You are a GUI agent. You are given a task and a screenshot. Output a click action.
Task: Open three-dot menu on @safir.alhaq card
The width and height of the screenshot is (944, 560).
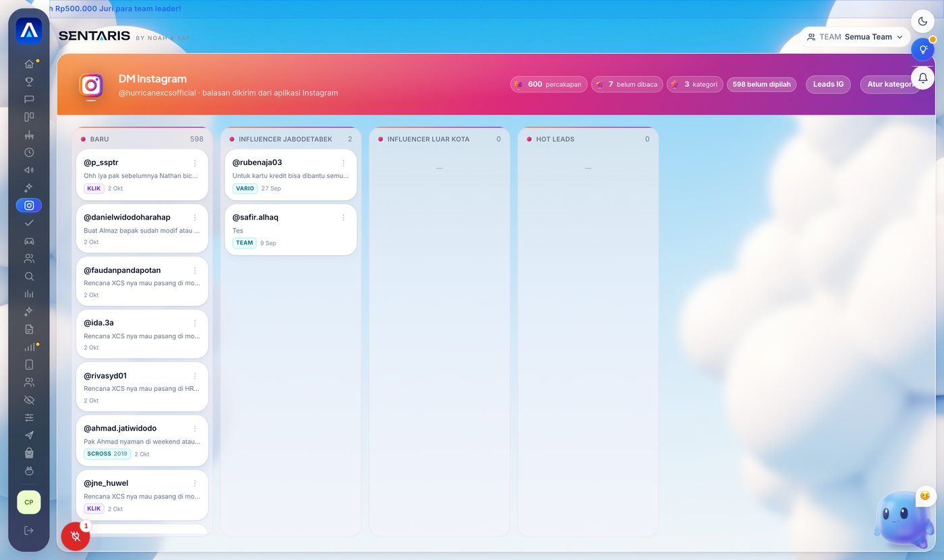point(343,218)
